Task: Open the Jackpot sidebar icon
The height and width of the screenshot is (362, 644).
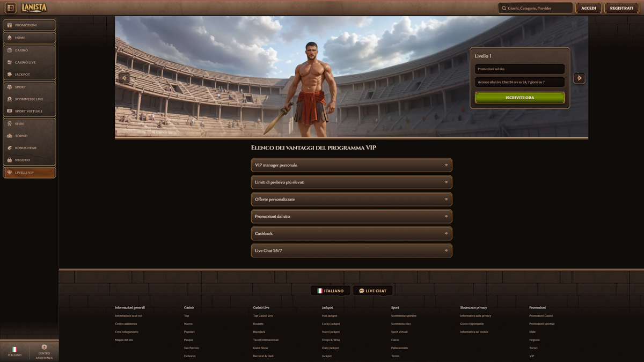Action: [x=10, y=75]
